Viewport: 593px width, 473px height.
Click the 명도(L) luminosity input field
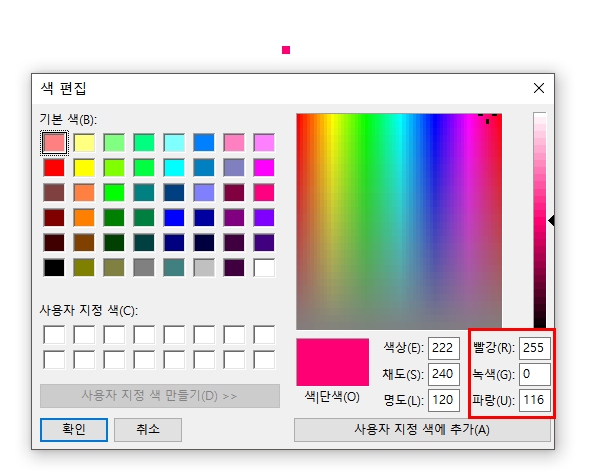click(x=444, y=400)
